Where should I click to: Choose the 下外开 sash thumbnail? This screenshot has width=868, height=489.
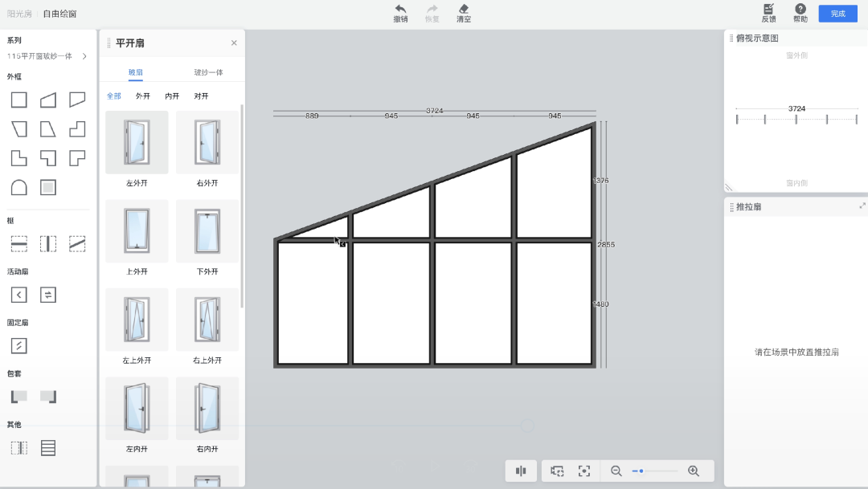[x=207, y=230]
